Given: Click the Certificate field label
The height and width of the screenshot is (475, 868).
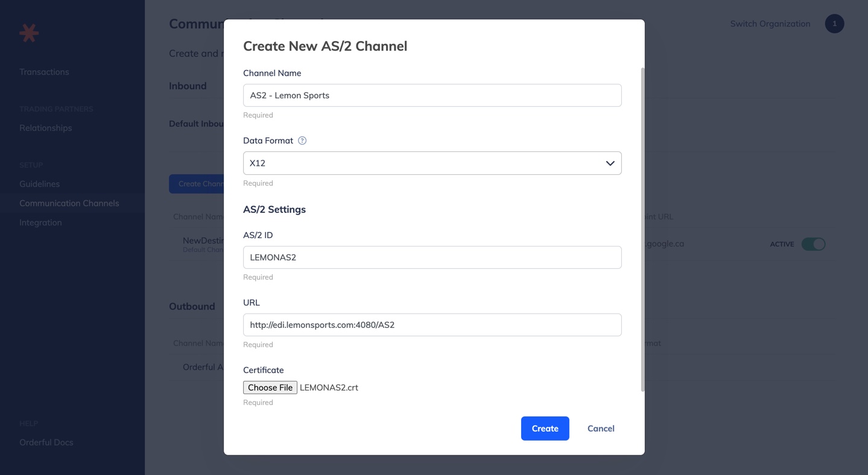Looking at the screenshot, I should [x=263, y=370].
